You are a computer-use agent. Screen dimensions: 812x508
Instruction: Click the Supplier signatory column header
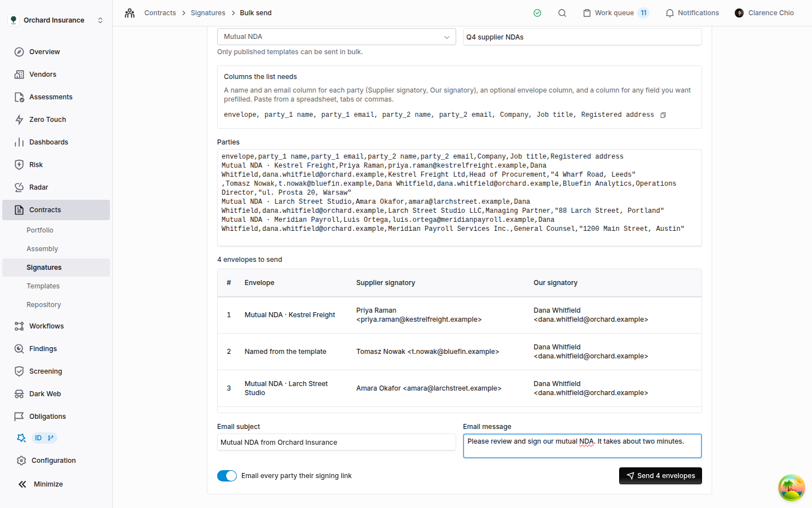click(x=386, y=283)
